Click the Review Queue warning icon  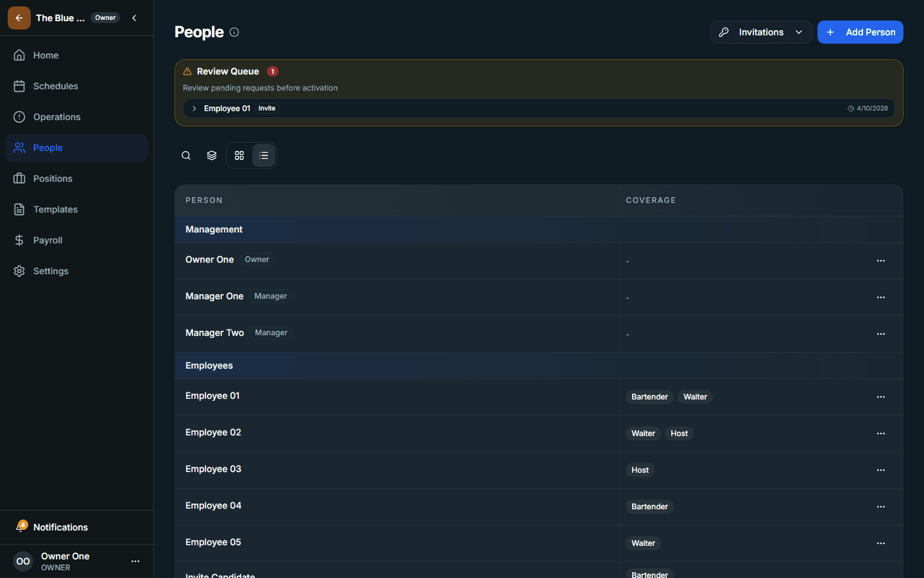coord(187,71)
